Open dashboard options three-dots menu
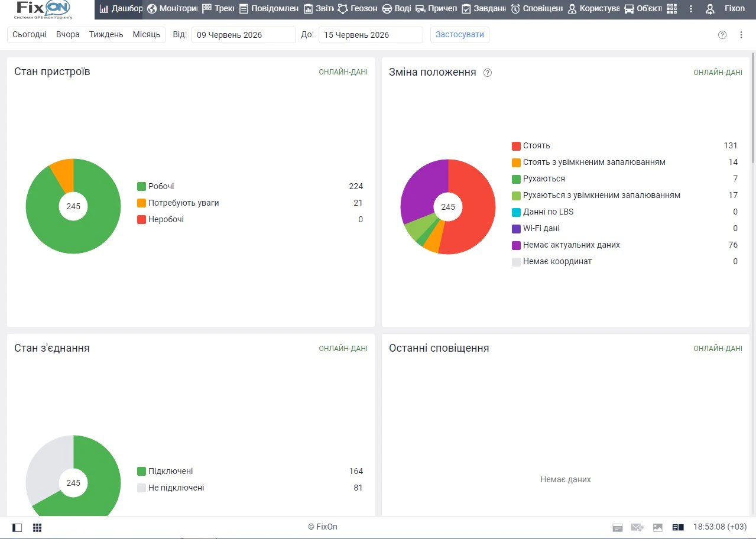 coord(741,35)
